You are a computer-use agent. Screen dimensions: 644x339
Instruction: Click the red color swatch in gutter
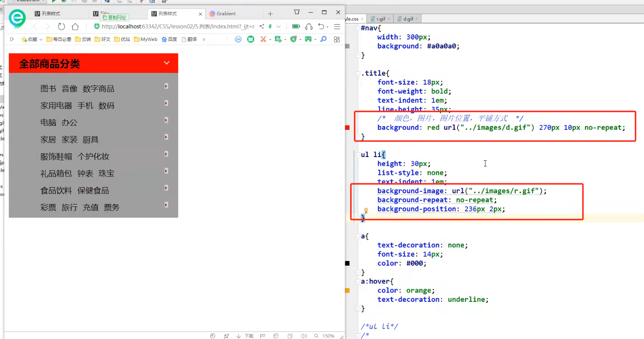click(x=348, y=127)
